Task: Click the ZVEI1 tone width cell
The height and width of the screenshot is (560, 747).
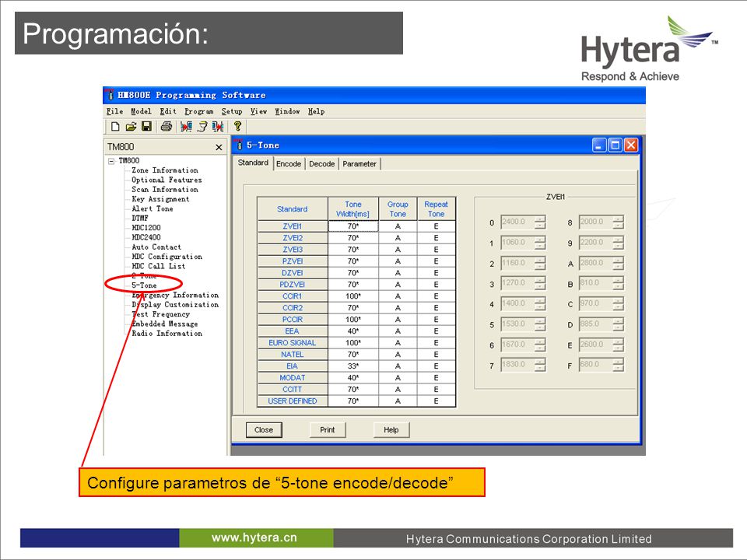Action: [353, 226]
